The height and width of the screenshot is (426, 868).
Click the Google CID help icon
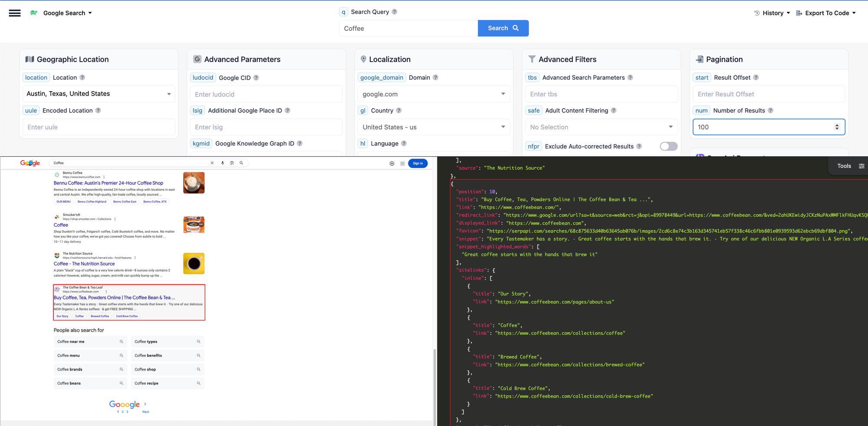[256, 78]
